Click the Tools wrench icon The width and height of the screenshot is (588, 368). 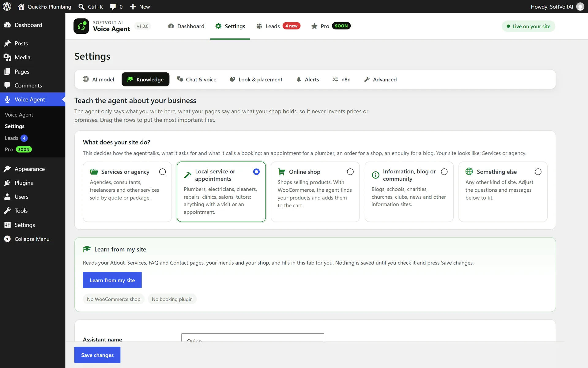[x=7, y=211]
